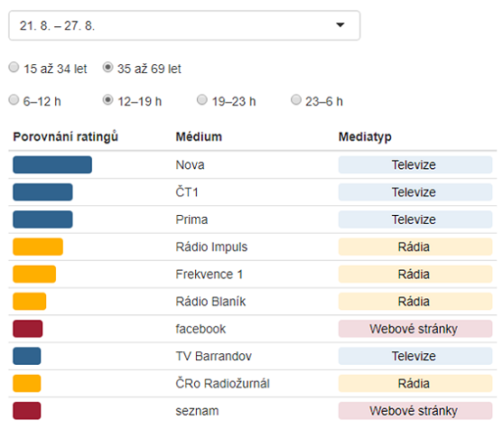
Task: Select the ČT1 medium name
Action: tap(187, 191)
